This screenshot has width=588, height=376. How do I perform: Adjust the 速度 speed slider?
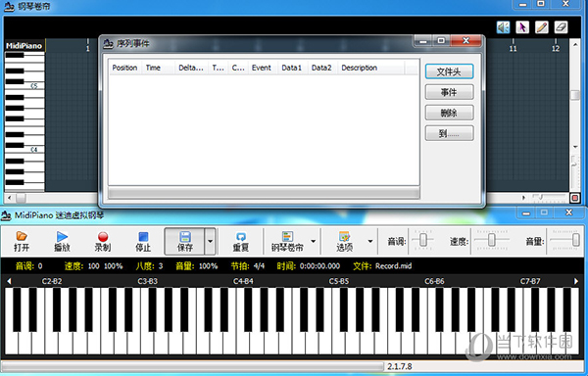click(492, 240)
